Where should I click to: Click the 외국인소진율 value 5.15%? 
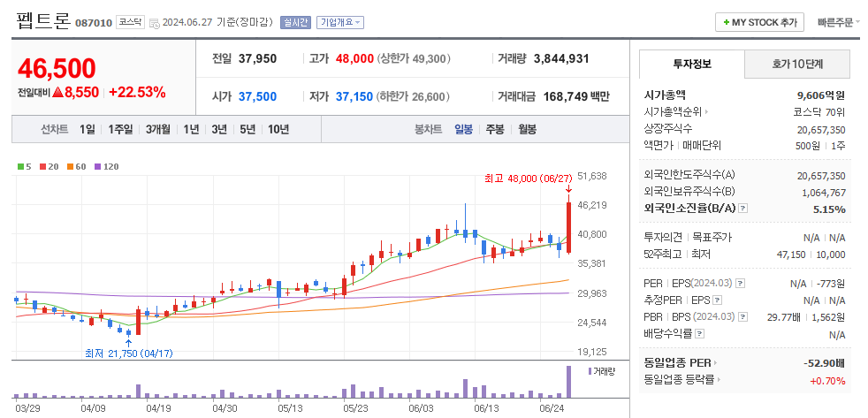click(829, 209)
